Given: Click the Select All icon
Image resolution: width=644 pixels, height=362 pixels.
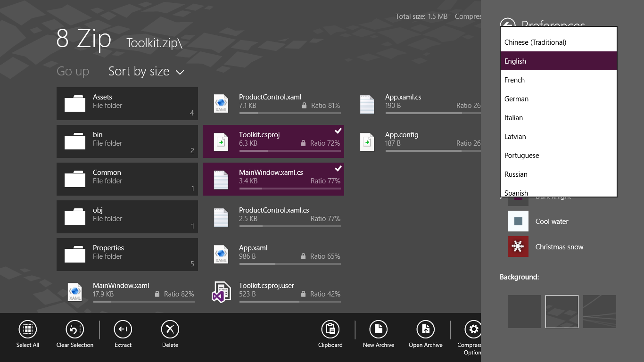Looking at the screenshot, I should click(27, 329).
